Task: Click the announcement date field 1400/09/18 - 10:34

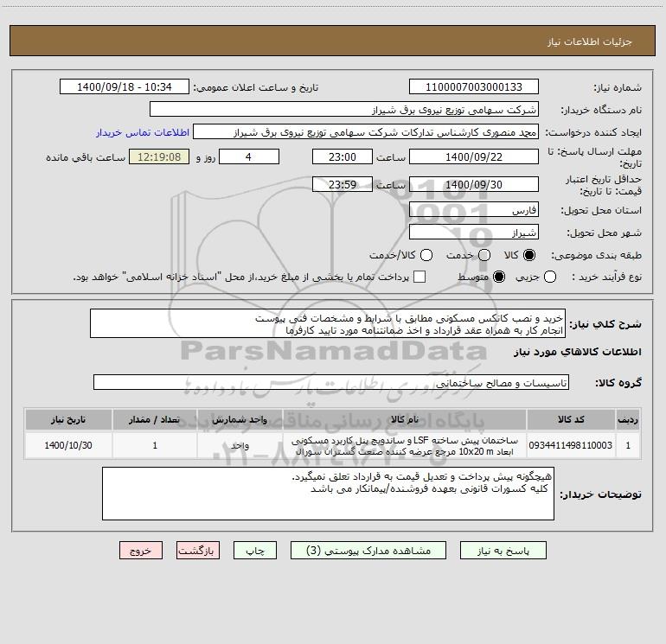Action: coord(125,86)
